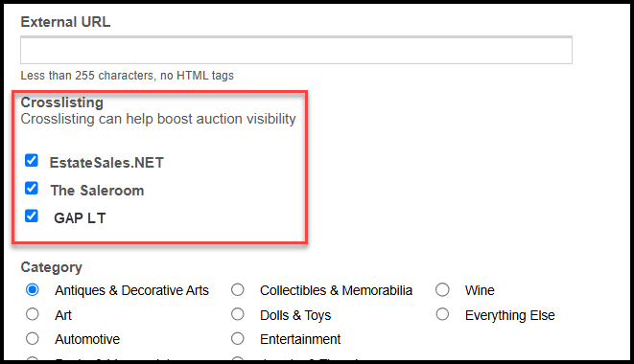Click The Saleroom label text
The image size is (634, 364).
click(97, 191)
